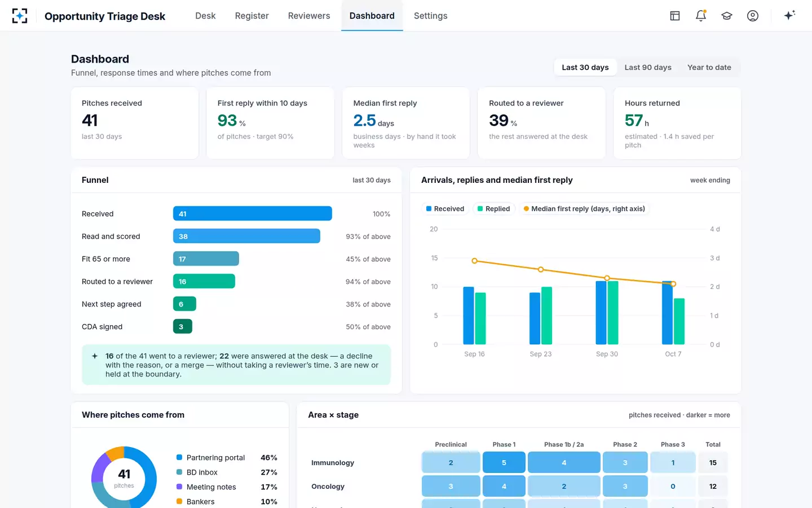The width and height of the screenshot is (812, 508).
Task: Click the Sep 23 median reply line point
Action: pyautogui.click(x=541, y=269)
